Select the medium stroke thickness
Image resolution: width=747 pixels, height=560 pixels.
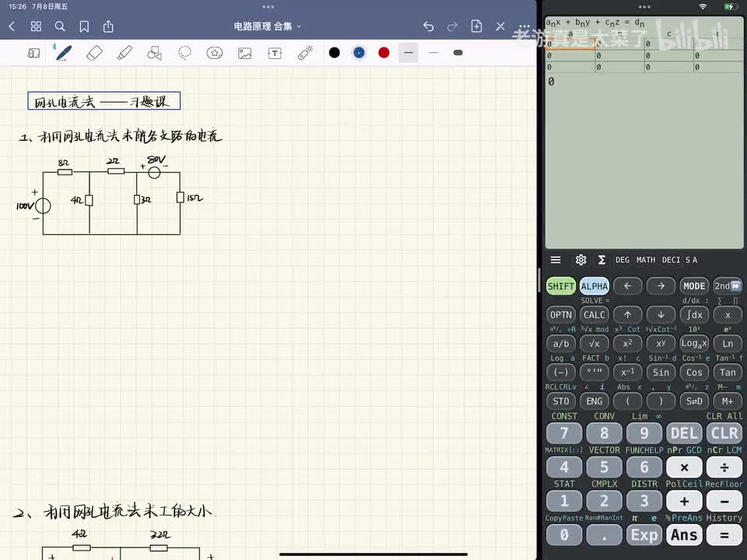point(409,53)
